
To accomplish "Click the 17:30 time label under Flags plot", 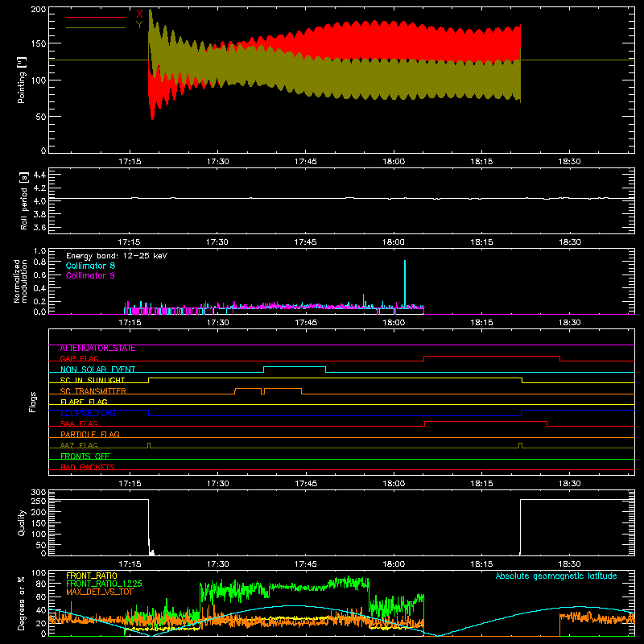I will coord(217,484).
